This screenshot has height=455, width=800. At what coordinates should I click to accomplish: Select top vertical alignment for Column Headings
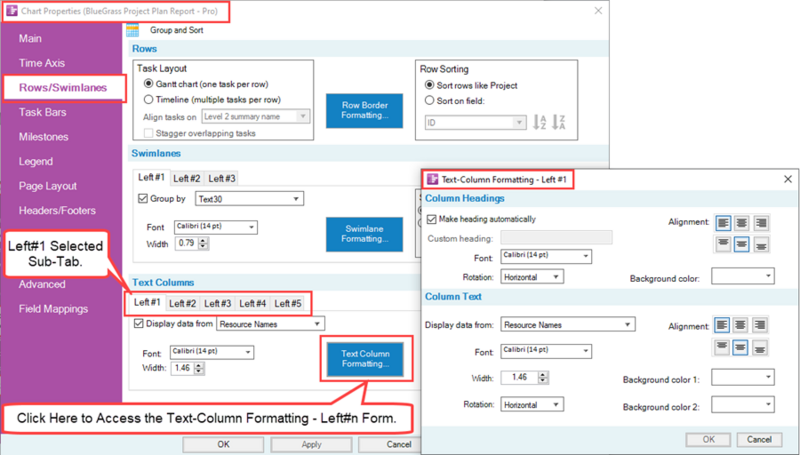coord(723,244)
